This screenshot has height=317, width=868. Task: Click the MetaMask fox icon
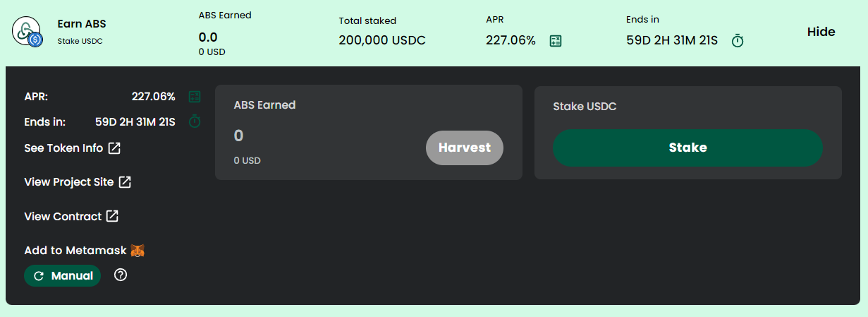(137, 251)
